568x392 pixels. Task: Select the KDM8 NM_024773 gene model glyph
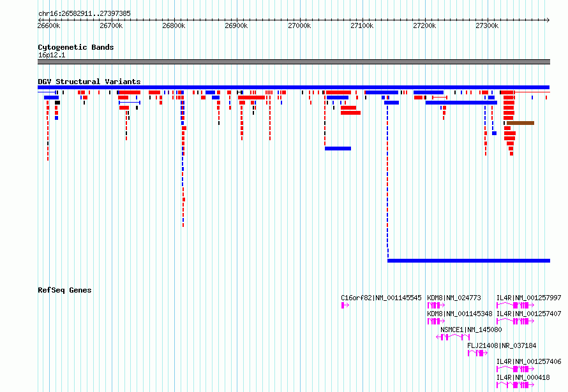click(x=436, y=305)
